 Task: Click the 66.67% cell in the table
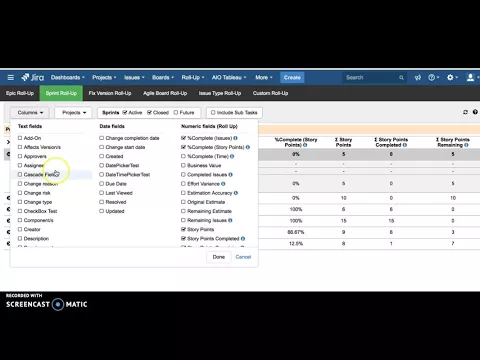[296, 232]
